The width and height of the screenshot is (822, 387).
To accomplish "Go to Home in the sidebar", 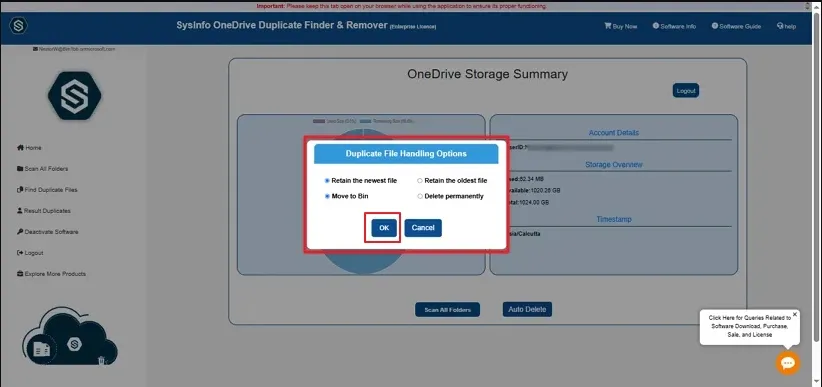I will pyautogui.click(x=29, y=148).
